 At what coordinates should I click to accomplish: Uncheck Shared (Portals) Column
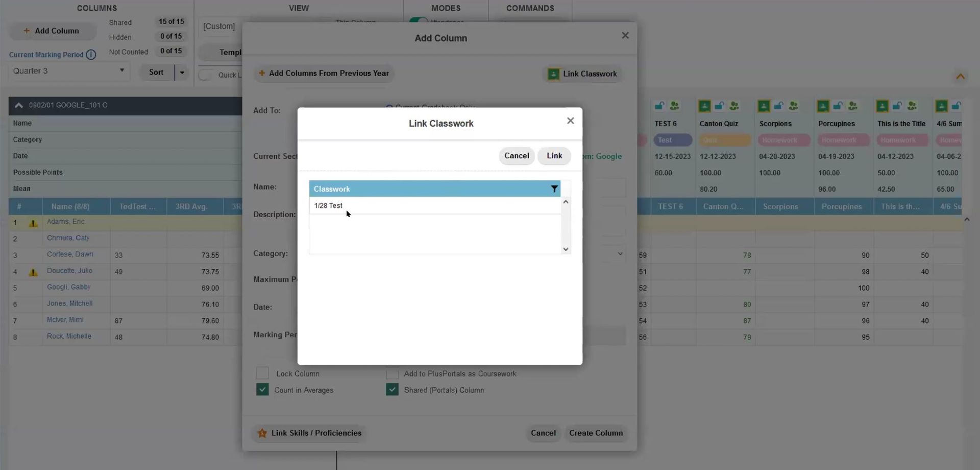(x=392, y=390)
